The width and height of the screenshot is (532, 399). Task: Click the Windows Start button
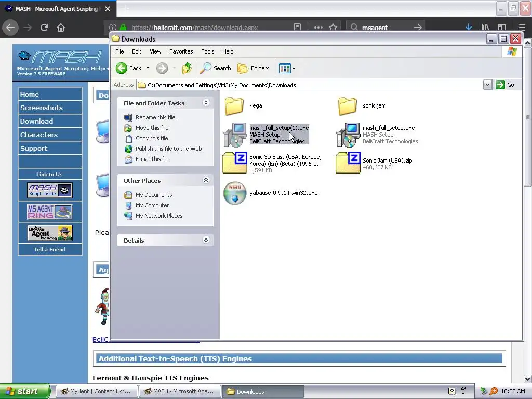[25, 391]
